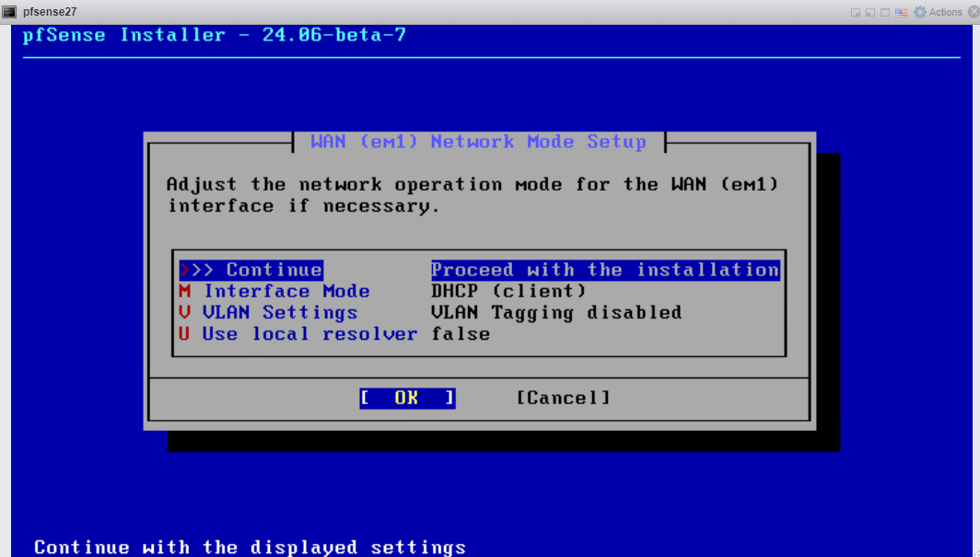Click the 'Adjust the network operation mode' message
The height and width of the screenshot is (557, 980).
(472, 195)
